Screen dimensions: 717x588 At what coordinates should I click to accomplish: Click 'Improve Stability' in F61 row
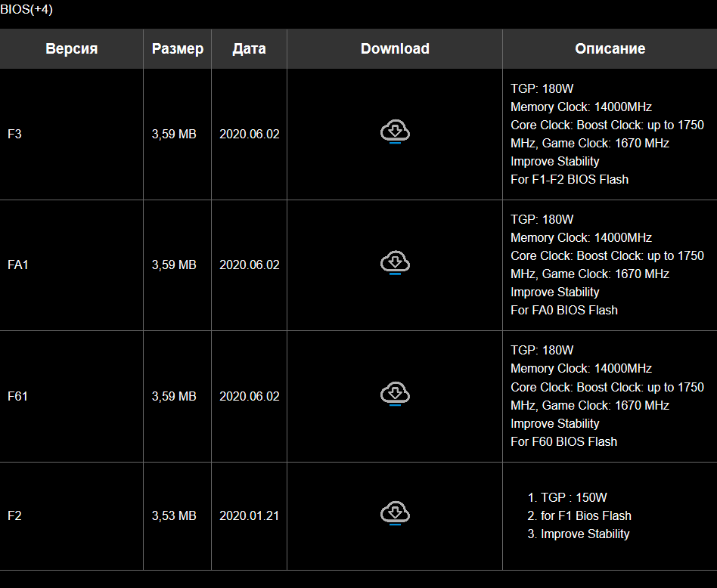coord(554,423)
